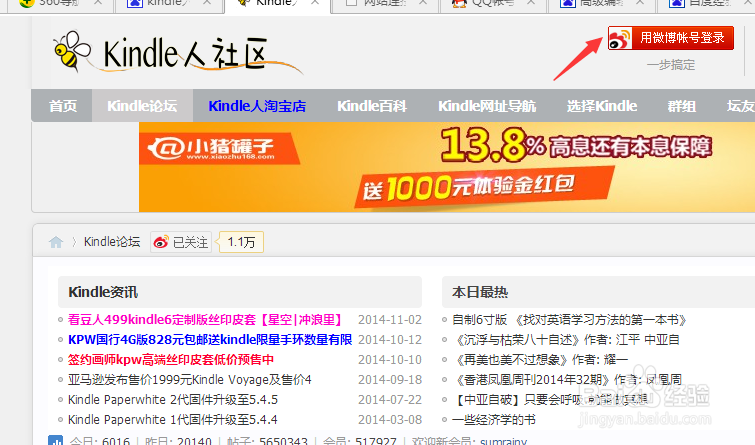Viewport: 755px width, 445px height.
Task: Click the Weibo icon on the login button
Action: pos(620,38)
